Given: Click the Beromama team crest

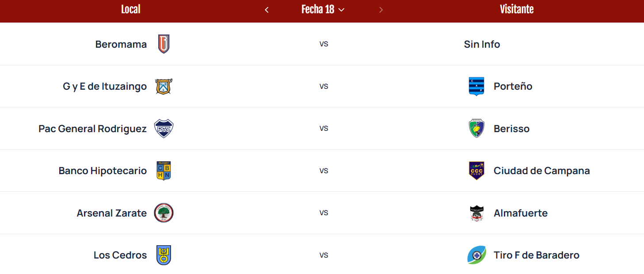Looking at the screenshot, I should (x=164, y=44).
